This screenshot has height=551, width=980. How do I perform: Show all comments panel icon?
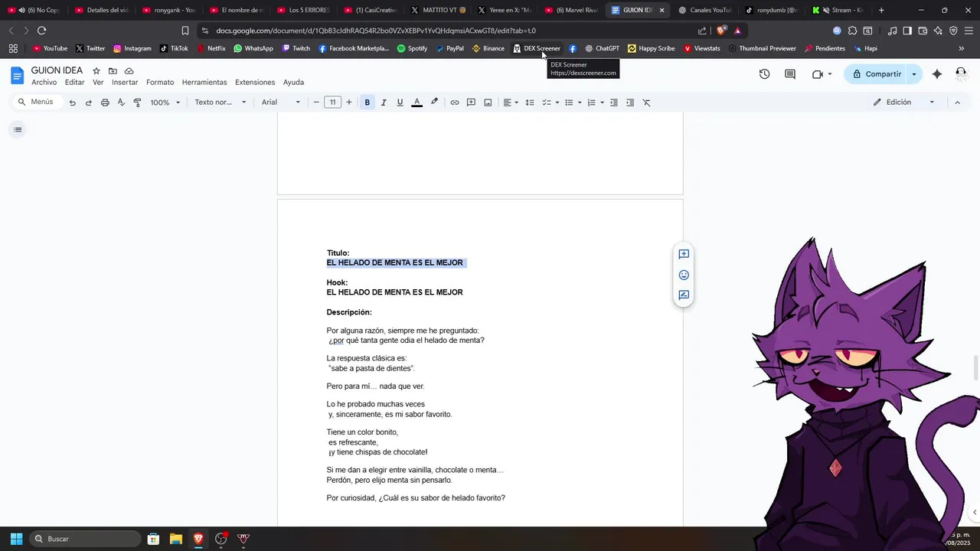tap(790, 74)
